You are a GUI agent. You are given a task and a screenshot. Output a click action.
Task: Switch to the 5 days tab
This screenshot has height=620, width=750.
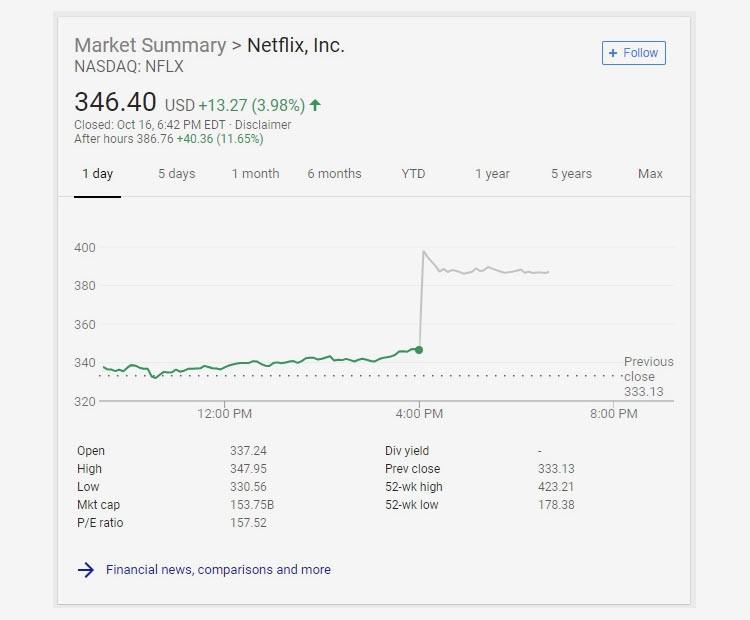(x=177, y=174)
